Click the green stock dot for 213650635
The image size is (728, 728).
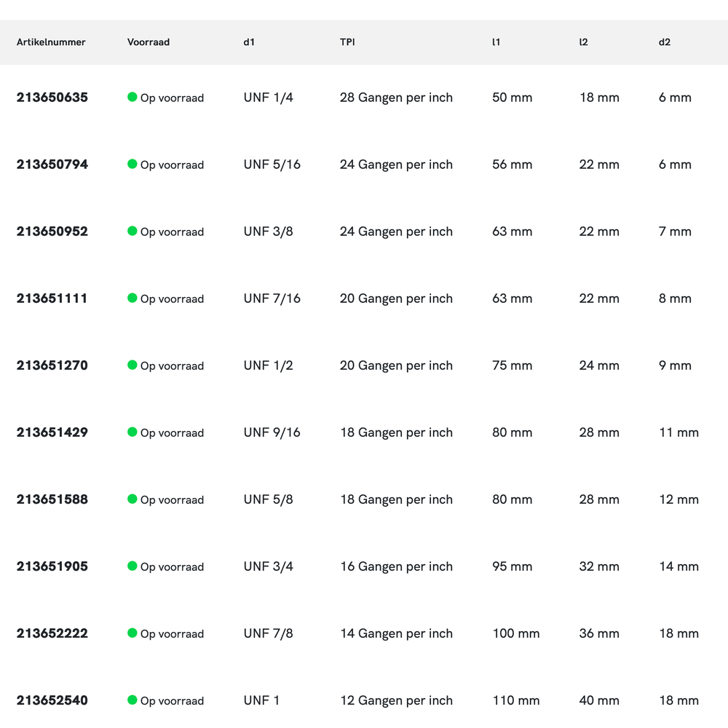(x=132, y=97)
